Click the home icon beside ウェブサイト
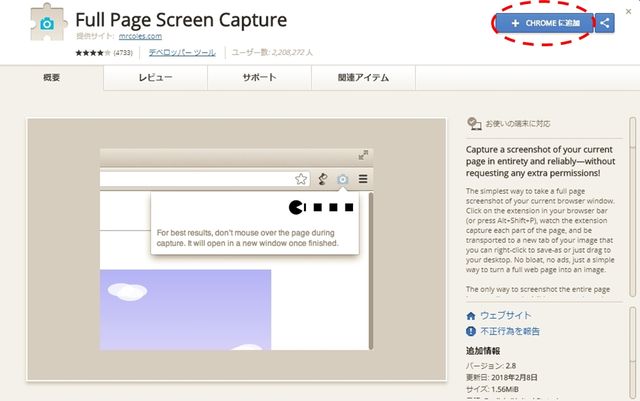Image resolution: width=640 pixels, height=401 pixels. coord(471,316)
